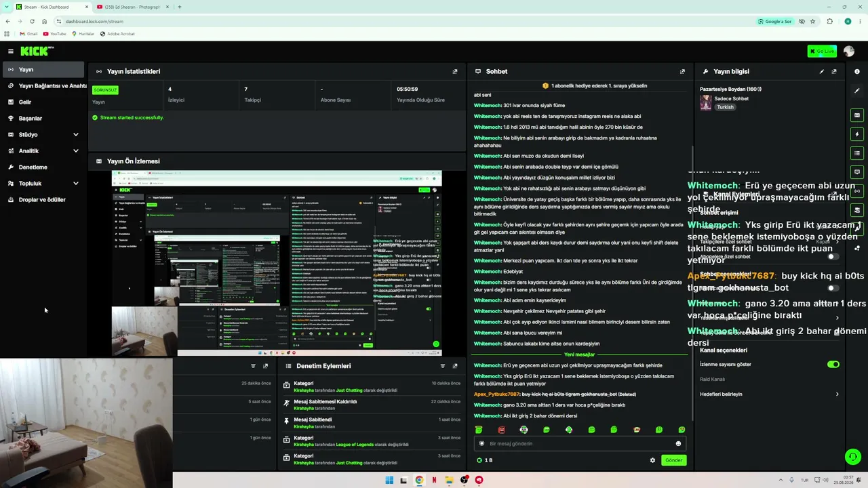Screen dimensions: 868x488
Task: Click the list icon in right toolbar
Action: tap(857, 153)
